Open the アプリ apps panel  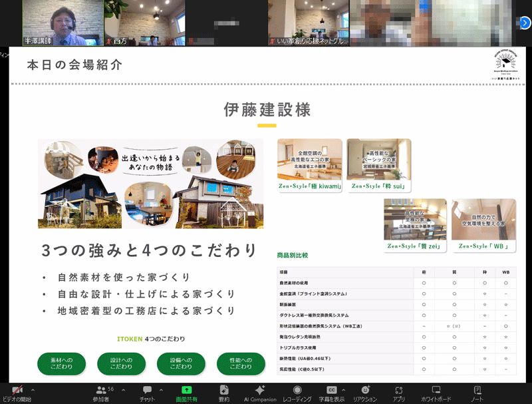(x=398, y=393)
